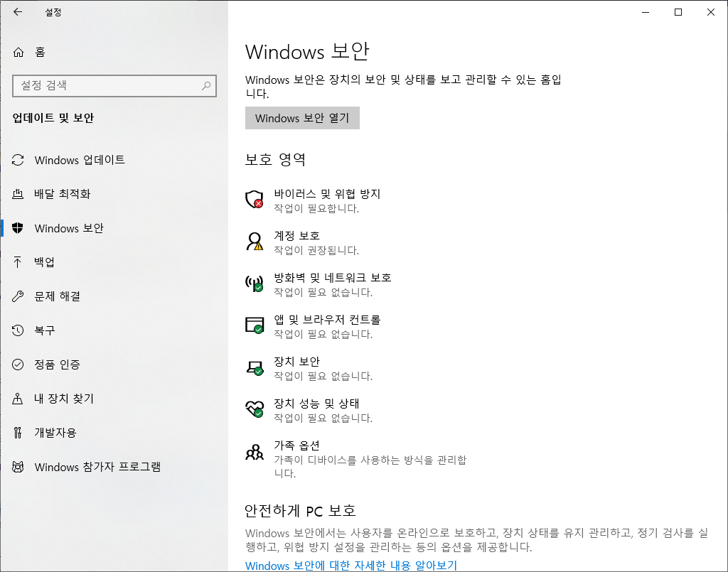The height and width of the screenshot is (572, 728).
Task: Click the 문제 해결 wrench icon
Action: (18, 296)
